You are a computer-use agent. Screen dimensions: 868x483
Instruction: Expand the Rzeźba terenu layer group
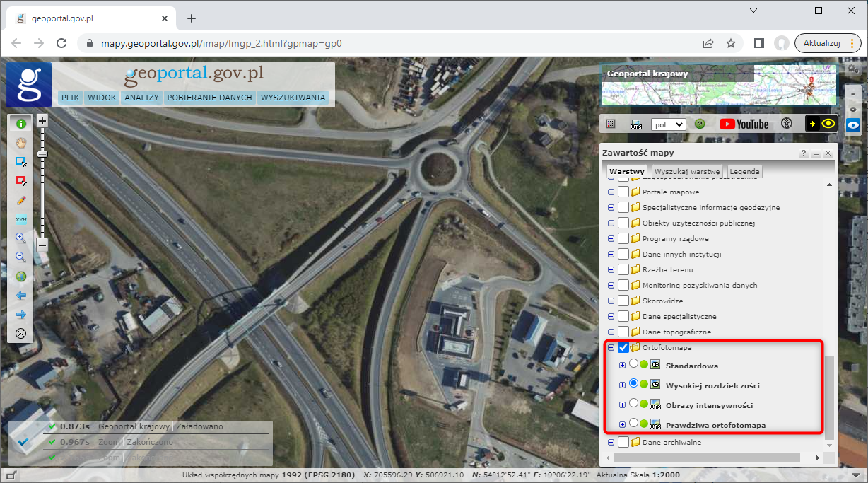[x=611, y=270]
